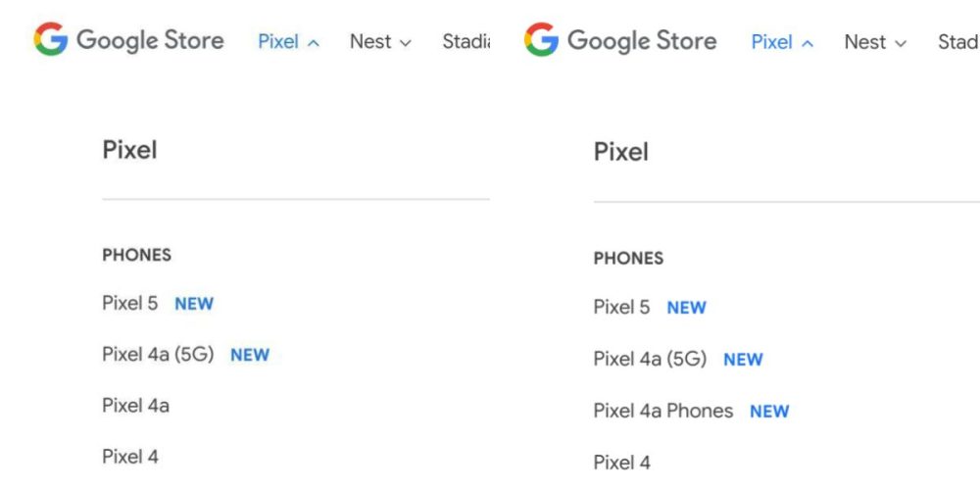Select Pixel 5 in the right phones list

(621, 308)
